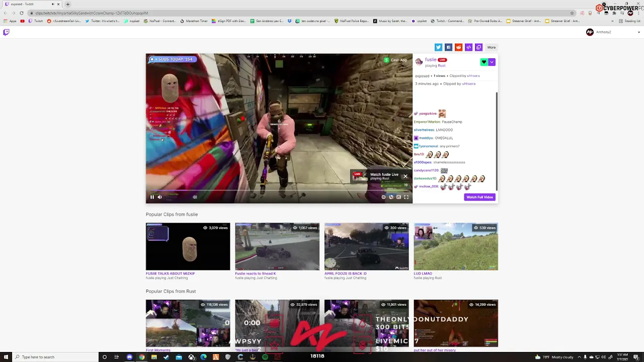The image size is (644, 362).
Task: Pause the clip playback
Action: click(x=152, y=197)
